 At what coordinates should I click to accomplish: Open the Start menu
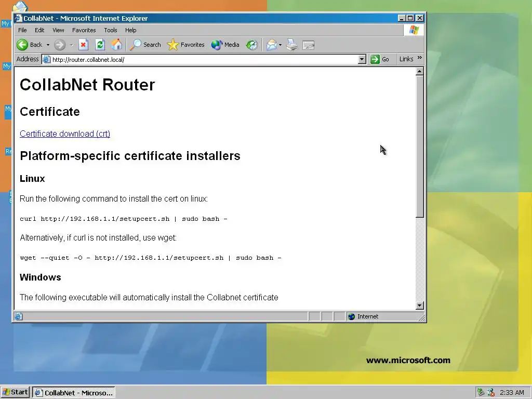[15, 392]
